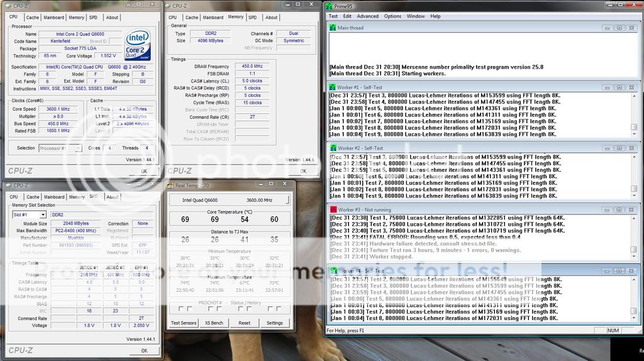Toggle second core's right PROCHOT checkbox in Real Temp
Image resolution: width=644 pixels, height=361 pixels.
coord(219,308)
